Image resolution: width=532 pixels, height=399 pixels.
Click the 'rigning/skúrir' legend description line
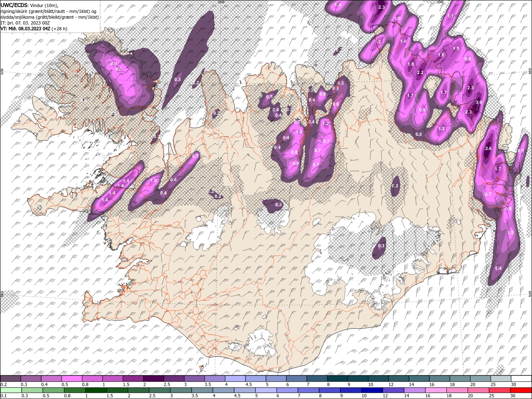click(49, 11)
